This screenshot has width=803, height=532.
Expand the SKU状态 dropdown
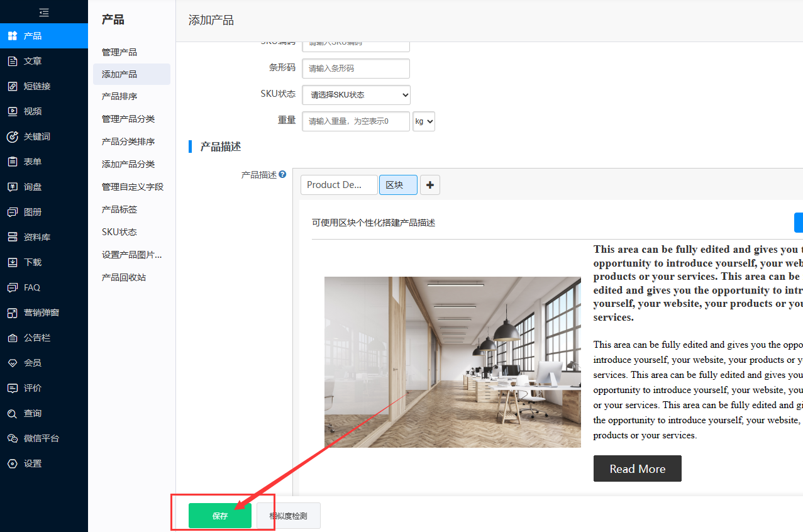tap(356, 95)
